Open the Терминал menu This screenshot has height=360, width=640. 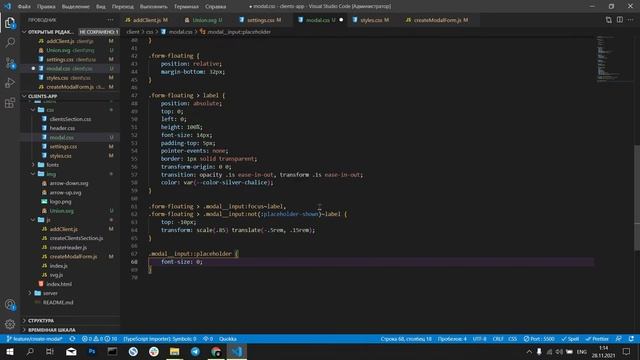point(187,7)
